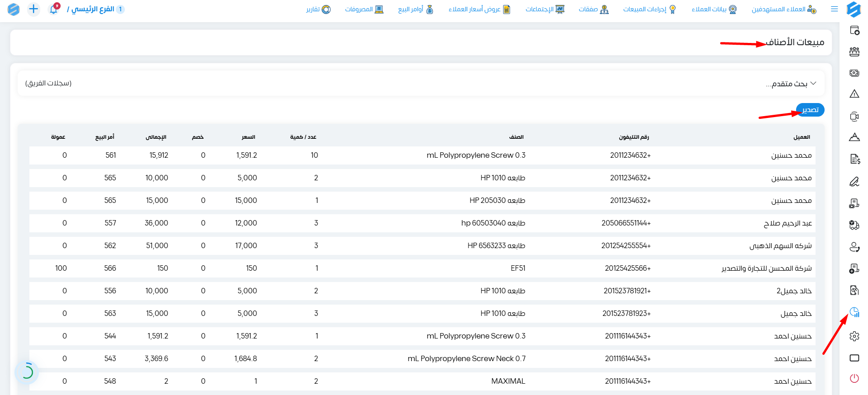868x395 pixels.
Task: Click the app logo in the top-right corner
Action: (854, 9)
